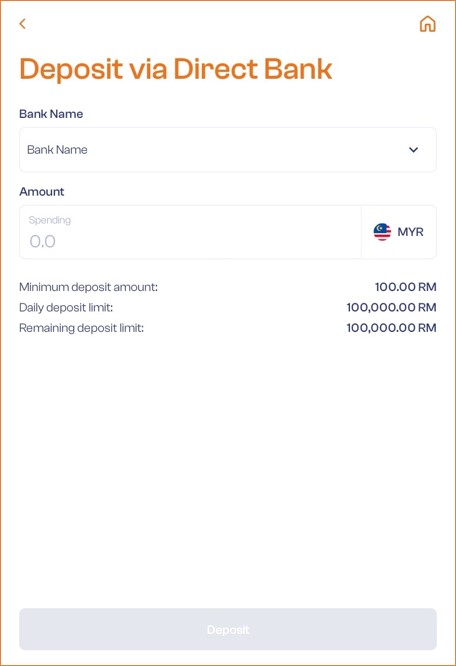Click the Spending amount input field
456x666 pixels.
click(x=191, y=232)
